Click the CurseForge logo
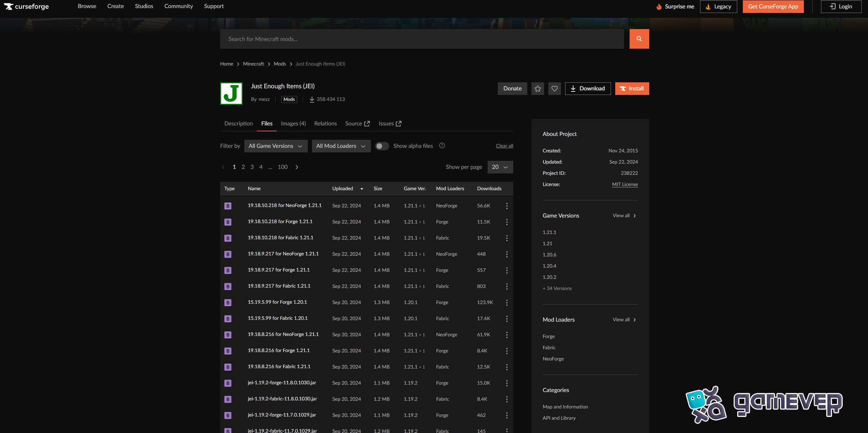The height and width of the screenshot is (433, 868). [26, 6]
